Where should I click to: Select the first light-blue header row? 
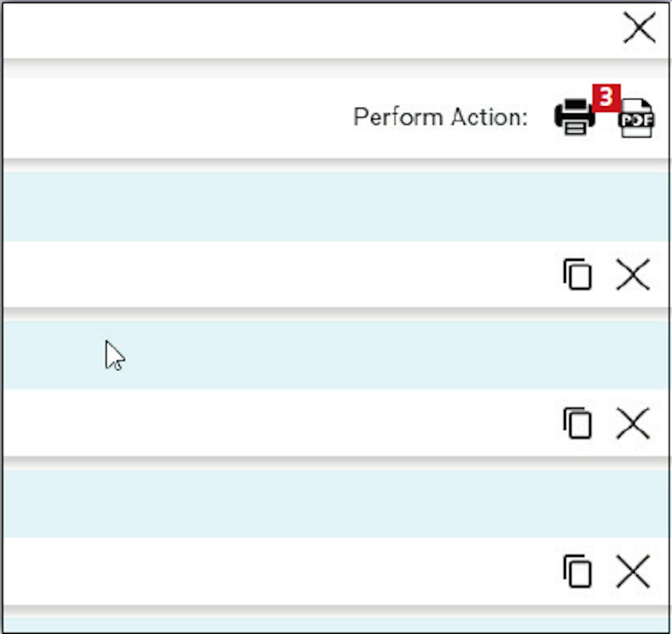pos(336,207)
